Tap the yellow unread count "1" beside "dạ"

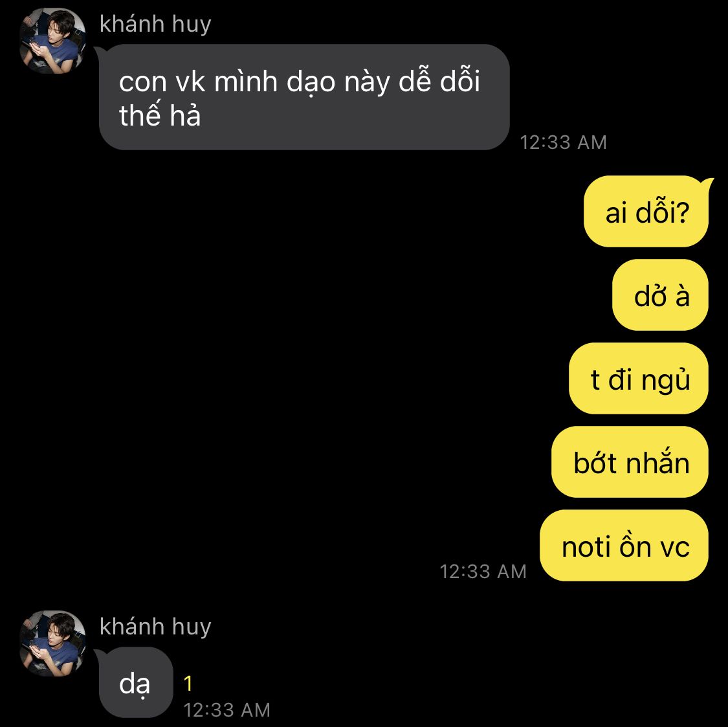coord(188,684)
